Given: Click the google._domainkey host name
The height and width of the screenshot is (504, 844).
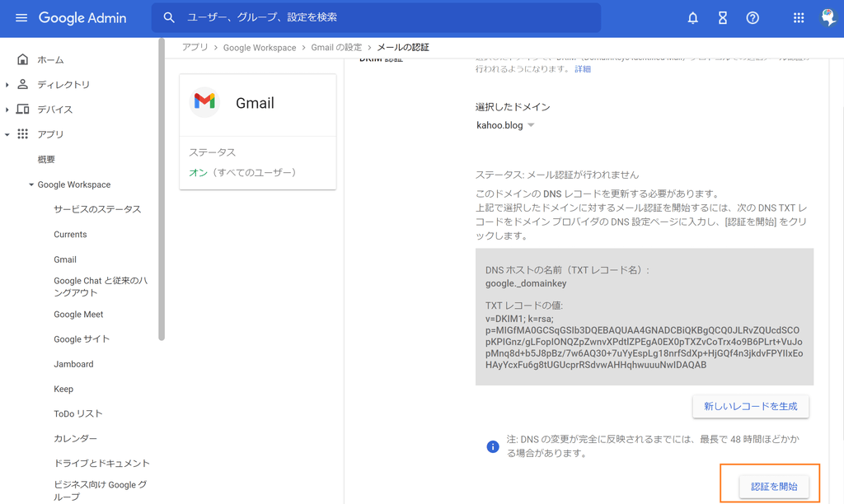Looking at the screenshot, I should click(x=526, y=283).
